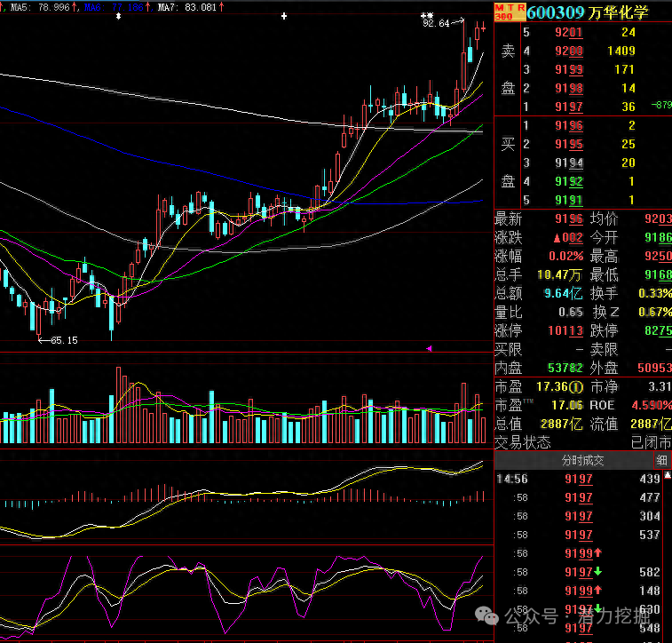The width and height of the screenshot is (672, 643).
Task: Click the buy level 3 price 9194
Action: coord(569,163)
